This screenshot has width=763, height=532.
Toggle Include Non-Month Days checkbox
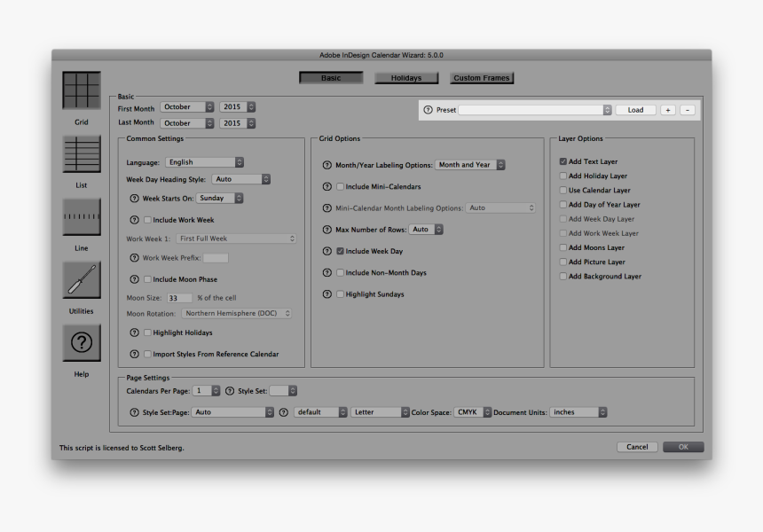(x=340, y=273)
